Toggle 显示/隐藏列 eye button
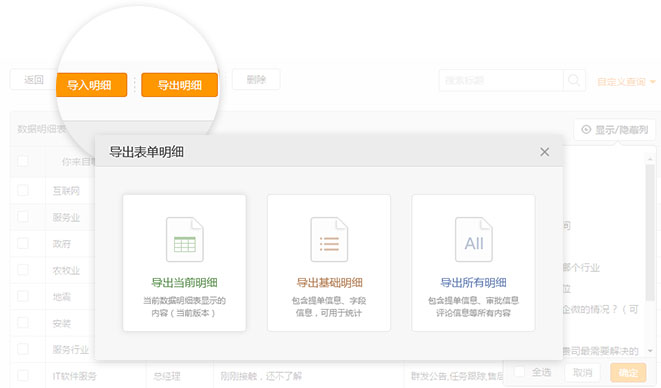The height and width of the screenshot is (388, 661). [x=615, y=130]
